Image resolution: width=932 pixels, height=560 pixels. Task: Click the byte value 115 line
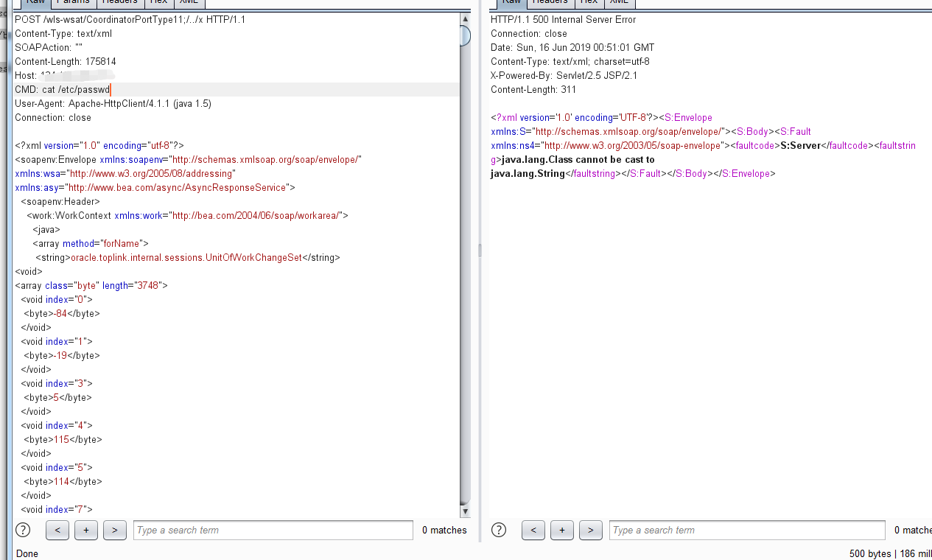pos(63,439)
